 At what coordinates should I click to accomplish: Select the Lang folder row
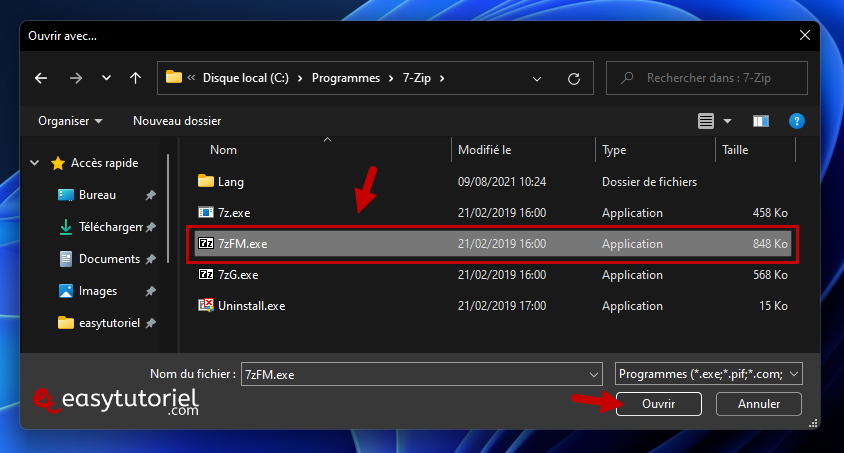(x=493, y=182)
